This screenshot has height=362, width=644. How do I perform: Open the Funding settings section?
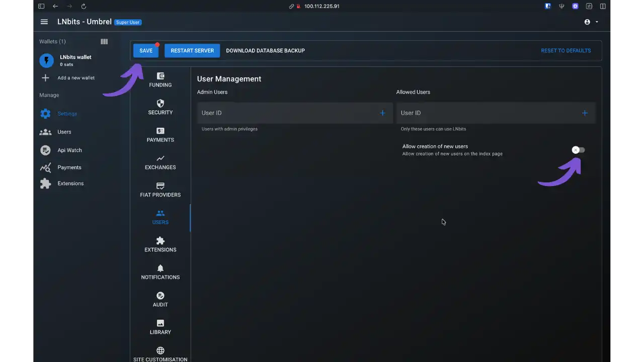160,79
